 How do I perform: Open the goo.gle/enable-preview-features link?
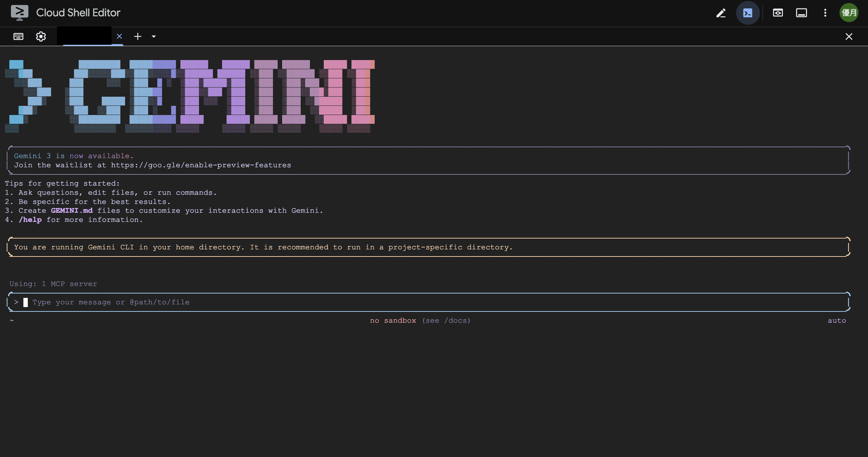click(x=201, y=165)
